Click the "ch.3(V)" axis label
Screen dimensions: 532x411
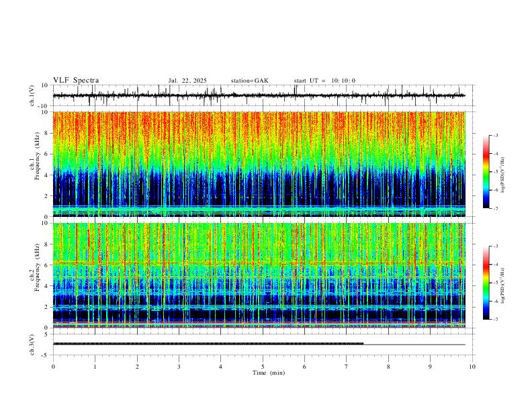32,345
